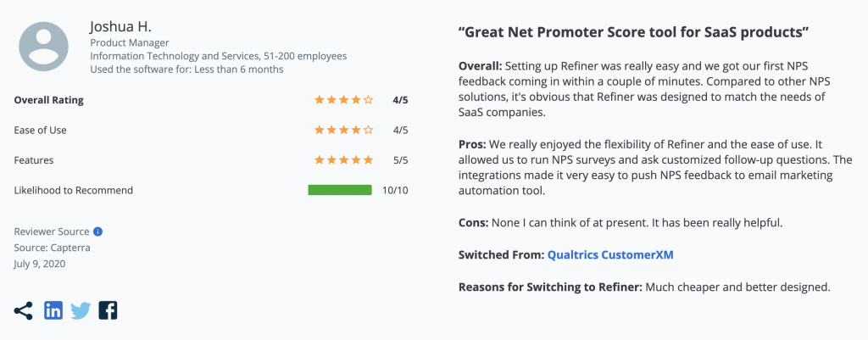
Task: Share review on Twitter
Action: coord(81,311)
